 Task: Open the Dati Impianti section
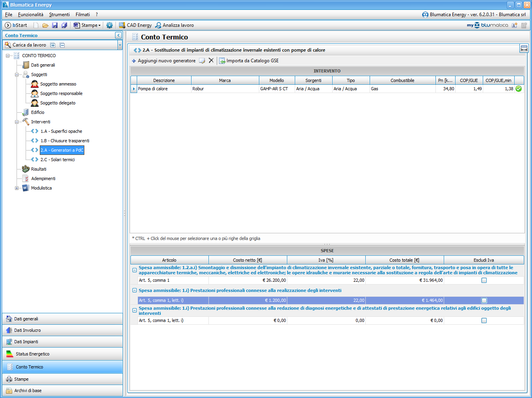62,342
